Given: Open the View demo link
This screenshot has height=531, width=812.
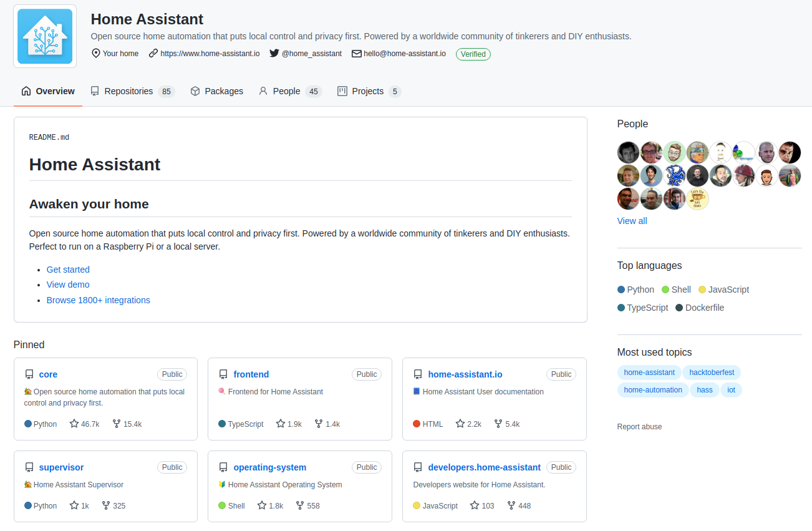Looking at the screenshot, I should 68,285.
